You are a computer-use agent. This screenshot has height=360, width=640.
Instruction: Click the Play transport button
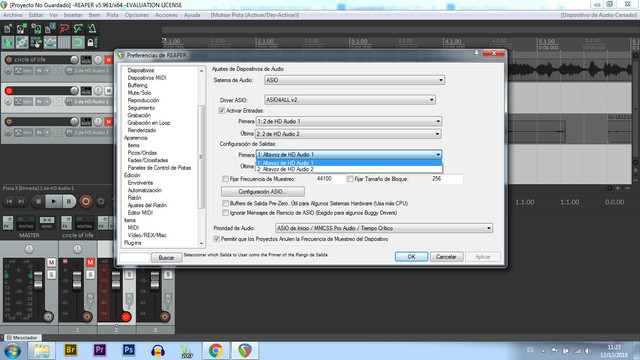(53, 201)
